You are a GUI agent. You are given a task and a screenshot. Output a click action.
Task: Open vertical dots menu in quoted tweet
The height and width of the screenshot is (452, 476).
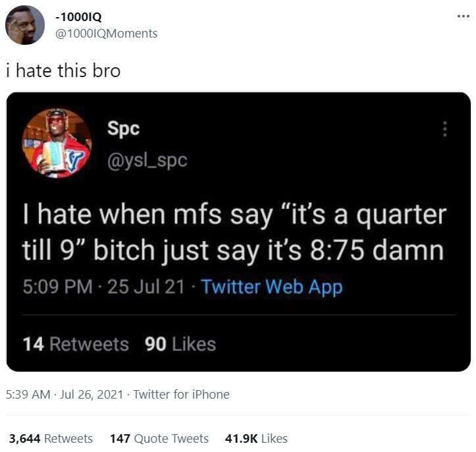tap(445, 129)
